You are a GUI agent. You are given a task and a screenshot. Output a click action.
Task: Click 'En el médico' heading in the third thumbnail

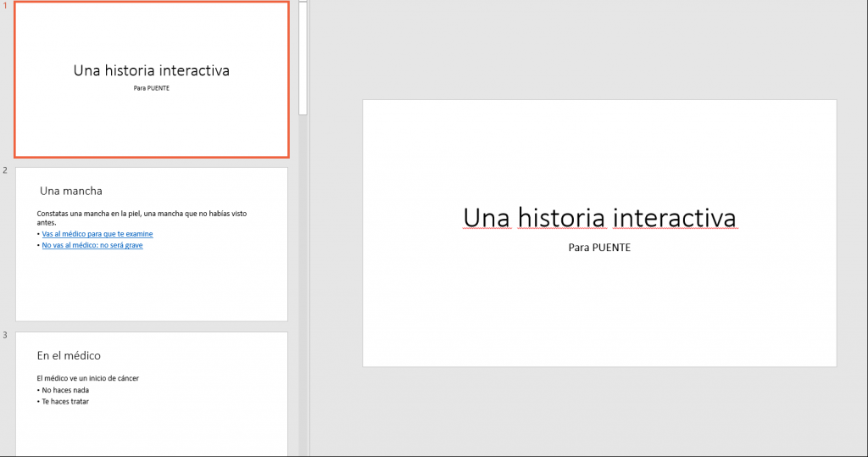click(x=69, y=355)
